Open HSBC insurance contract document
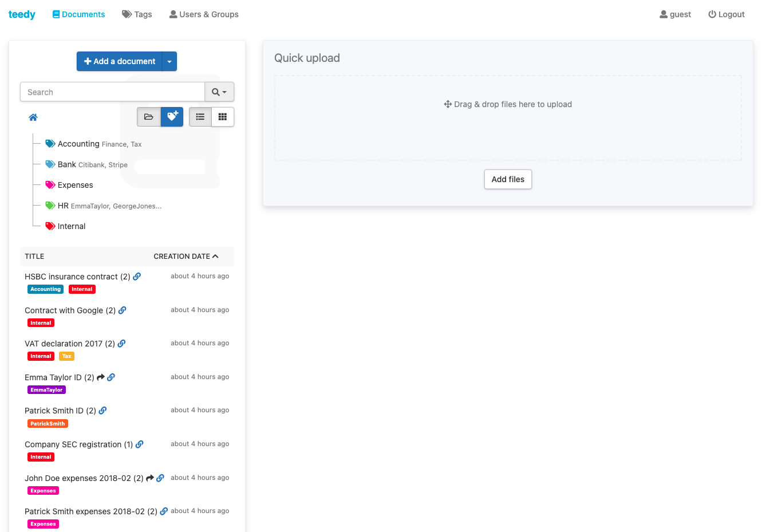This screenshot has height=532, width=762. pos(77,277)
